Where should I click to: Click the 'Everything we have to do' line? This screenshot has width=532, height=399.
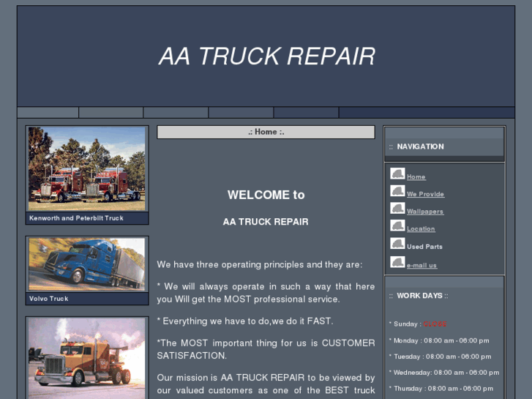pos(244,321)
